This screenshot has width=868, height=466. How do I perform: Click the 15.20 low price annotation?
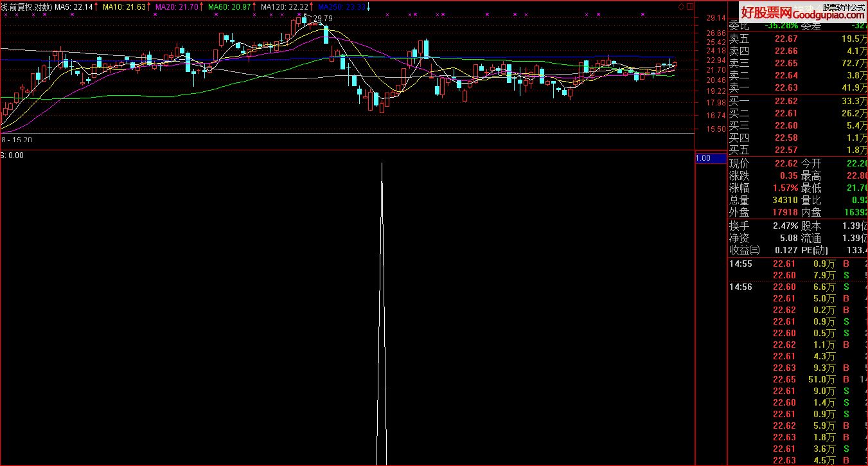point(21,139)
